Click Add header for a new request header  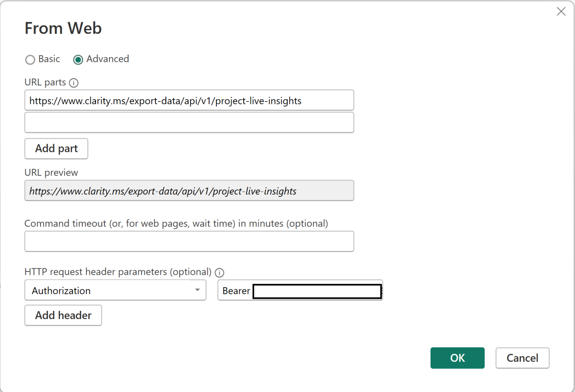[x=63, y=315]
